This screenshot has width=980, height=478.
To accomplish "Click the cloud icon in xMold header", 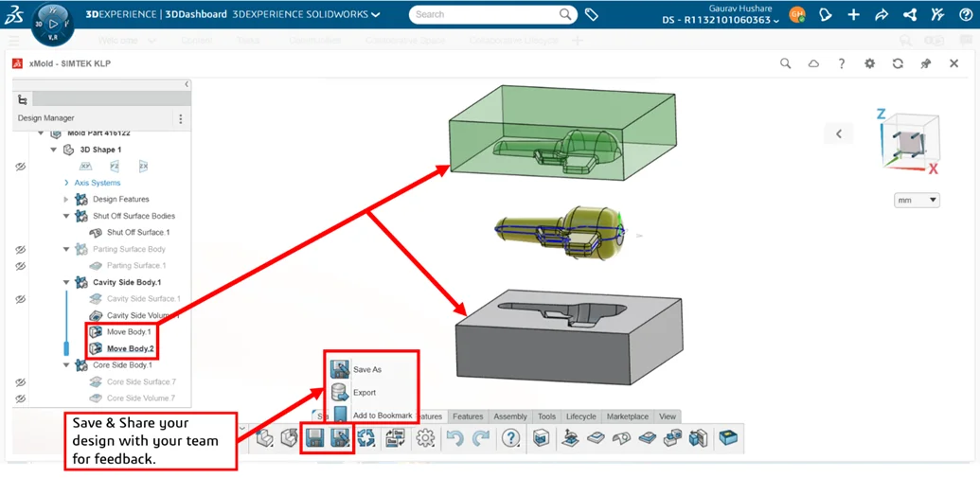I will coord(813,63).
